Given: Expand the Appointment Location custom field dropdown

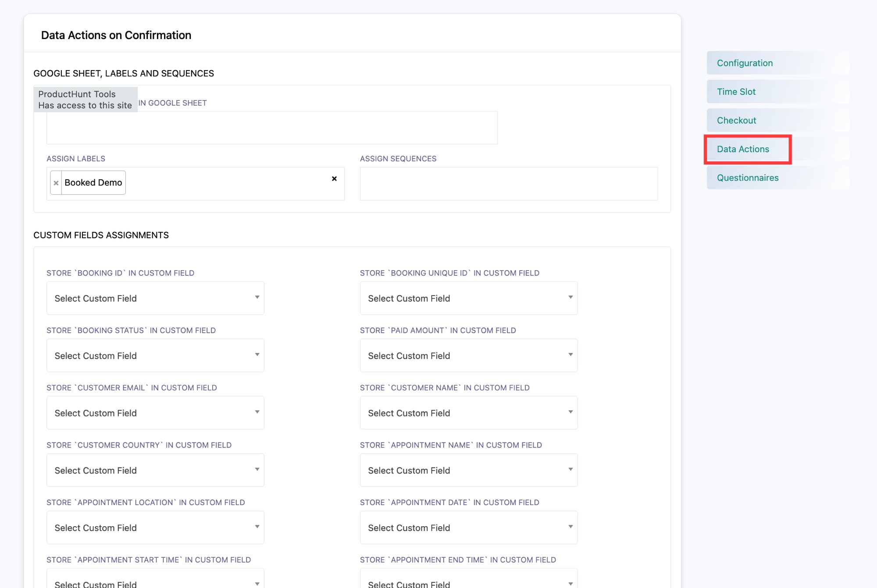Looking at the screenshot, I should 155,528.
